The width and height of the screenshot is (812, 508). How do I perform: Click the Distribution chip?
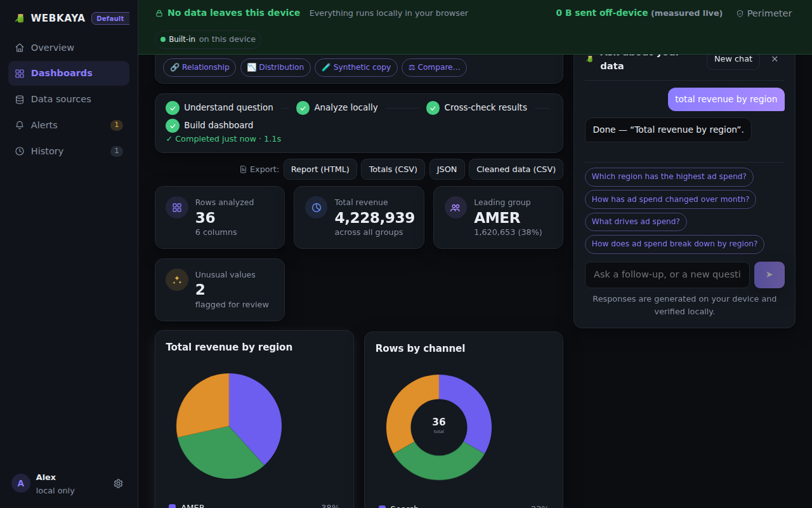click(x=275, y=67)
